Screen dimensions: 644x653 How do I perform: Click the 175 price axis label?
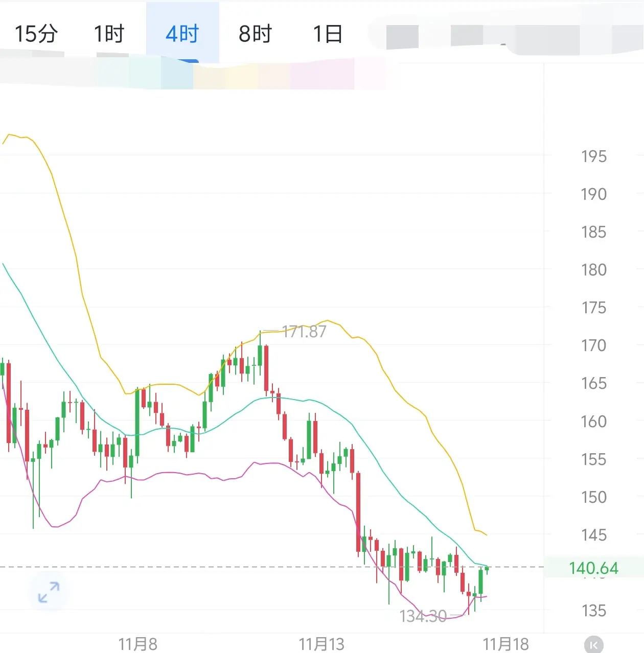[594, 308]
